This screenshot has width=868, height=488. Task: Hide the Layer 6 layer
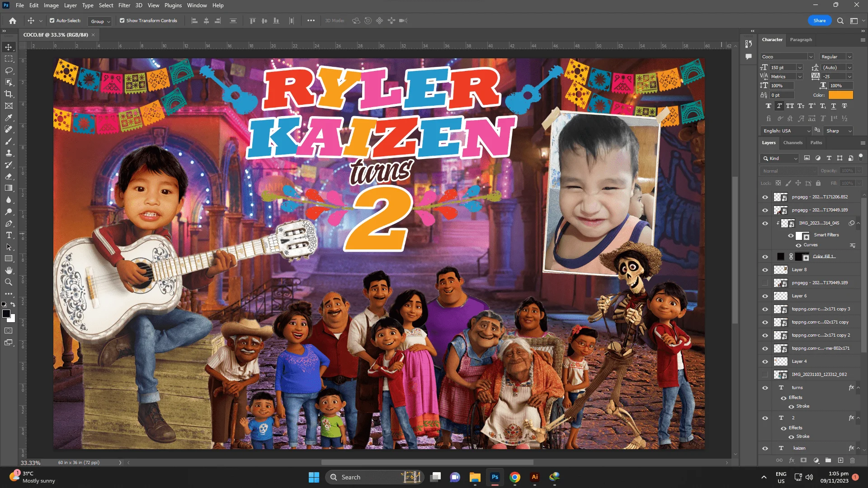point(765,296)
